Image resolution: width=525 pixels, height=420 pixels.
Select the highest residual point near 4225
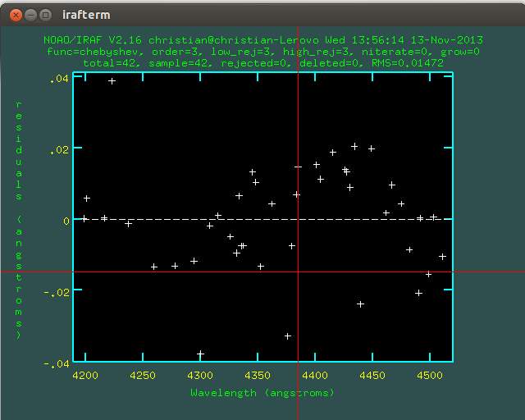[x=112, y=81]
